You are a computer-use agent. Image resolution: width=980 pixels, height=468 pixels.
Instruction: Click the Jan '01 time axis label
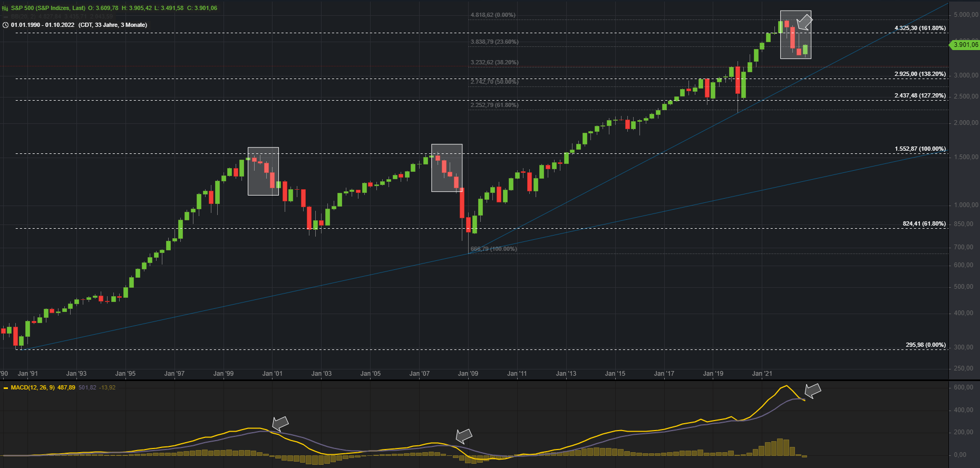[x=273, y=374]
